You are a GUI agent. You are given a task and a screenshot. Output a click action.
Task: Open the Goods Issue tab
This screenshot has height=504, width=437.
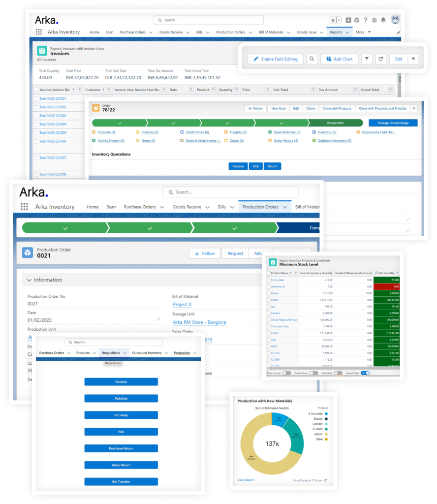(307, 32)
